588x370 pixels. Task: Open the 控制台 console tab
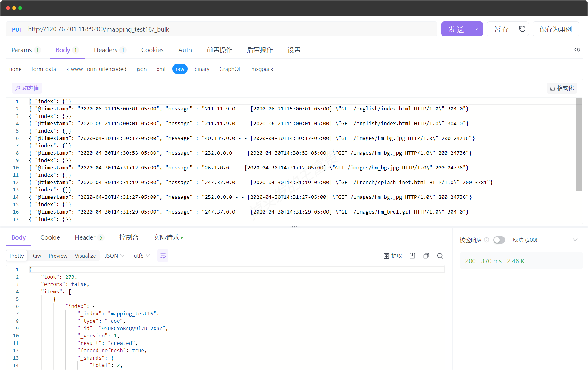[x=129, y=237]
